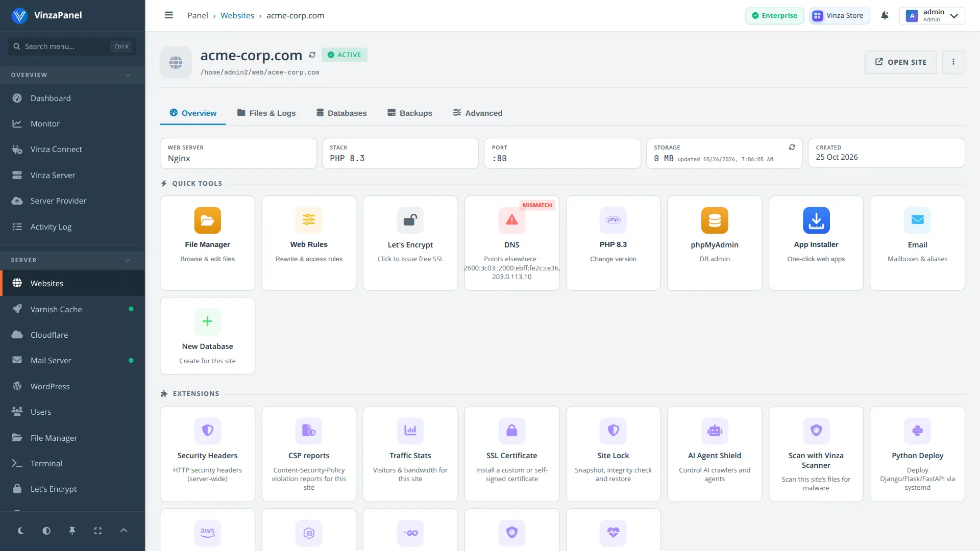This screenshot has height=551, width=980.
Task: Switch to the Databases tab
Action: (341, 113)
